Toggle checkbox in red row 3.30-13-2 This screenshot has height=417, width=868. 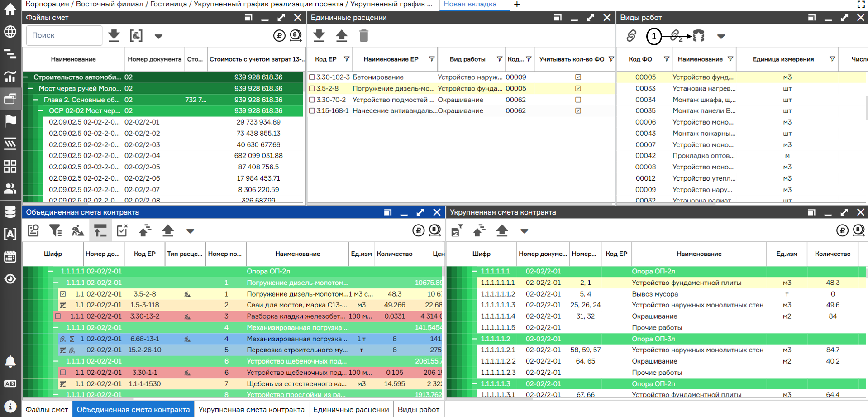pyautogui.click(x=58, y=316)
